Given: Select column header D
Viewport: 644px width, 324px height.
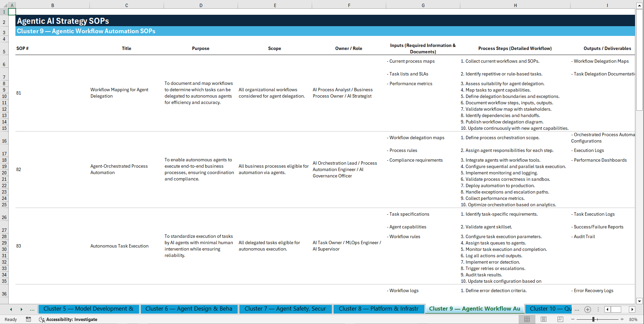Looking at the screenshot, I should [x=201, y=5].
